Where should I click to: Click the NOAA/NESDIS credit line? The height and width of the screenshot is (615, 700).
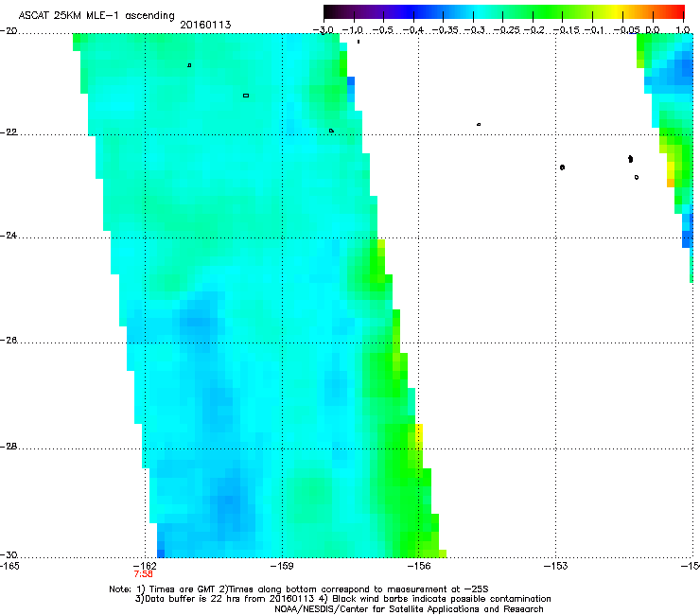coord(409,609)
